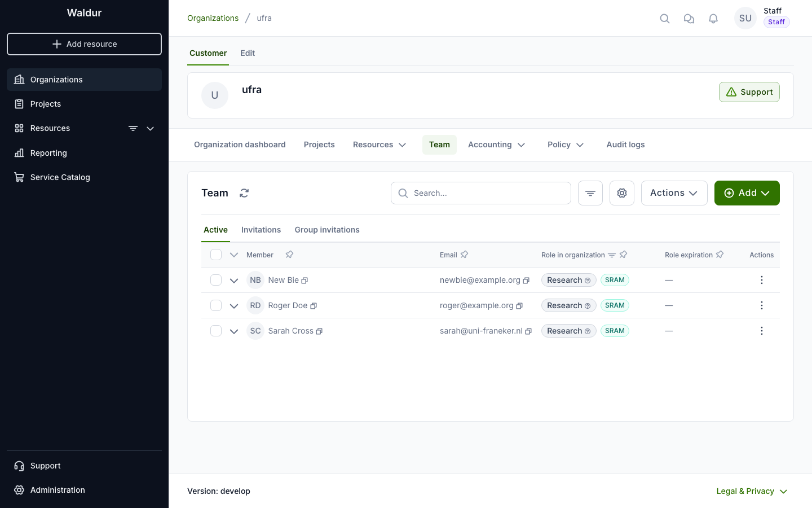
Task: Open the table filter icon button
Action: [590, 193]
